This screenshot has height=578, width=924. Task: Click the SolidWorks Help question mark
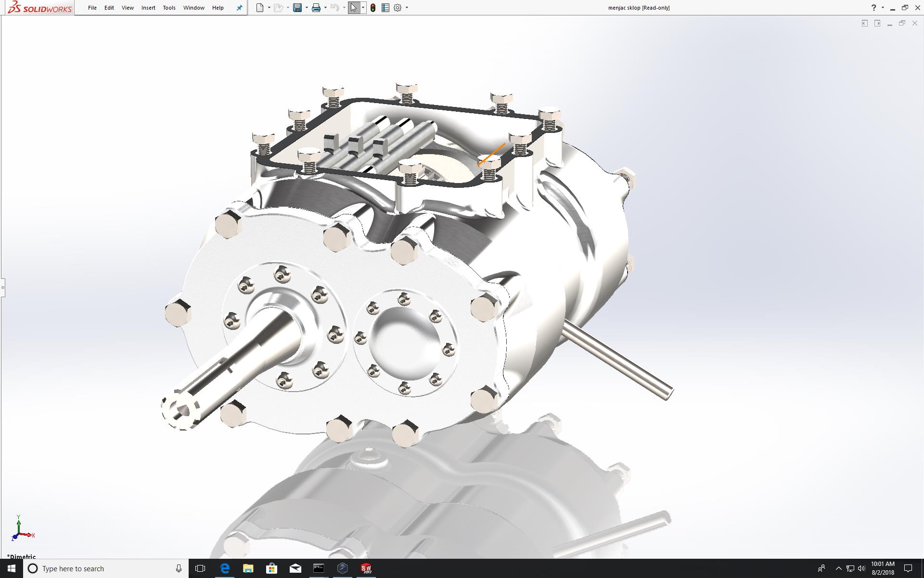tap(873, 8)
